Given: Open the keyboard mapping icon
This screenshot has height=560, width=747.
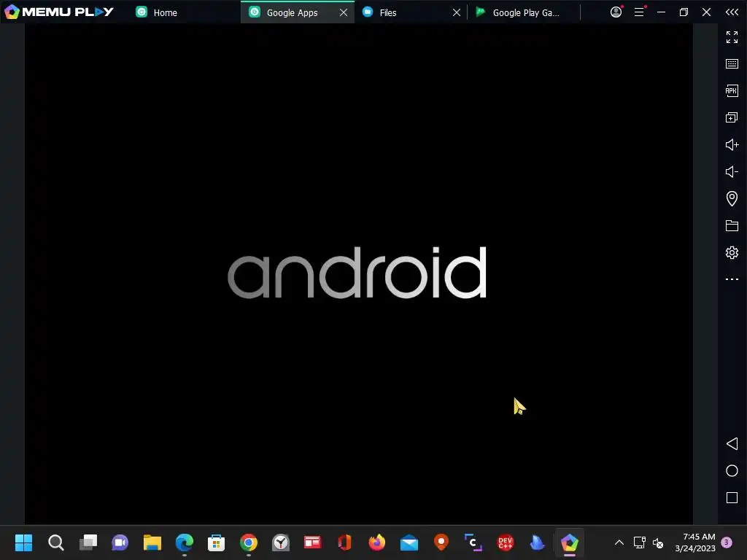Looking at the screenshot, I should click(x=732, y=64).
